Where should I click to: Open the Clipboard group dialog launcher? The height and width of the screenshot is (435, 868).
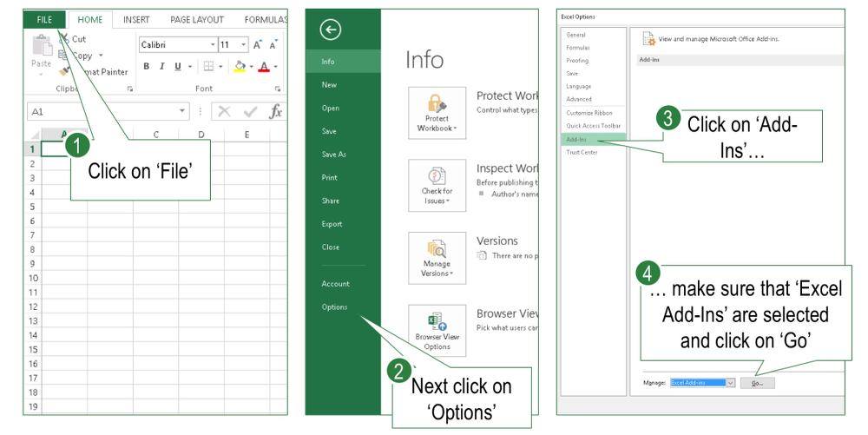pyautogui.click(x=130, y=89)
